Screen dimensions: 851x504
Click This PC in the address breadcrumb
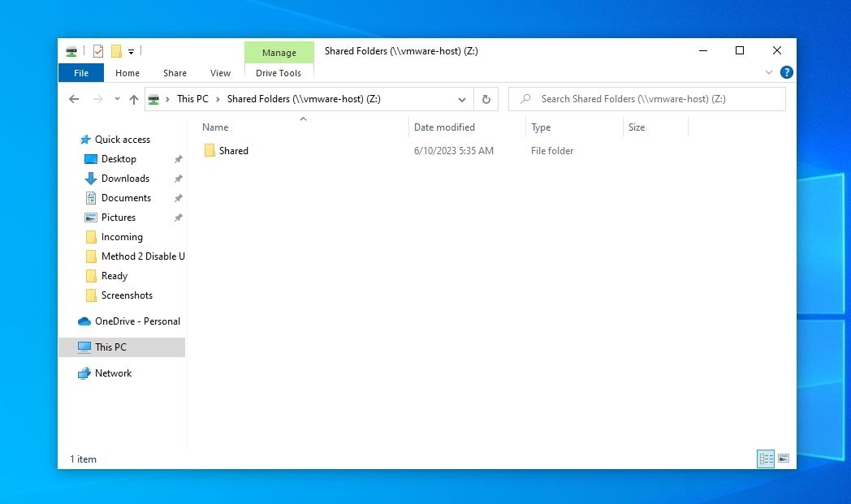point(192,99)
